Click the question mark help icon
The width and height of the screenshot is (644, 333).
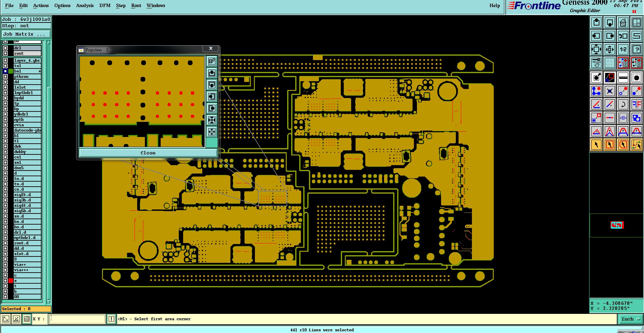(637, 49)
